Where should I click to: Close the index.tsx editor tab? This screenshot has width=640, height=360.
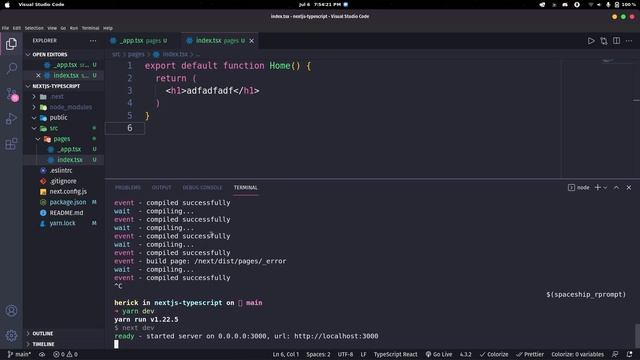[x=252, y=41]
